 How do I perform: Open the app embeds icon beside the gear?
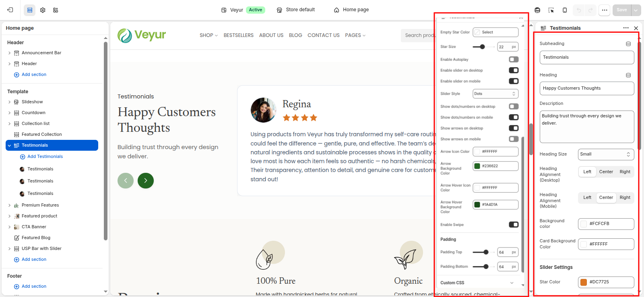point(56,10)
